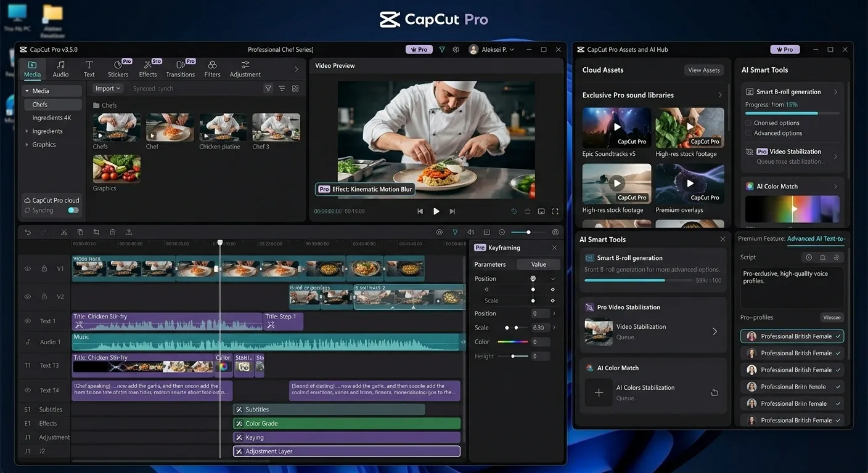Close the Keyframing panel

pyautogui.click(x=554, y=248)
